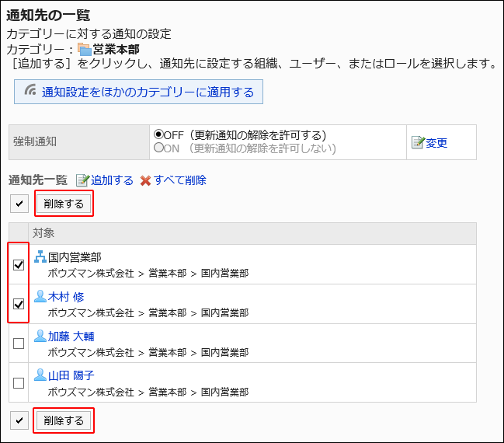This screenshot has width=504, height=443.
Task: Uncheck the 木村 修 checkbox
Action: (x=19, y=304)
